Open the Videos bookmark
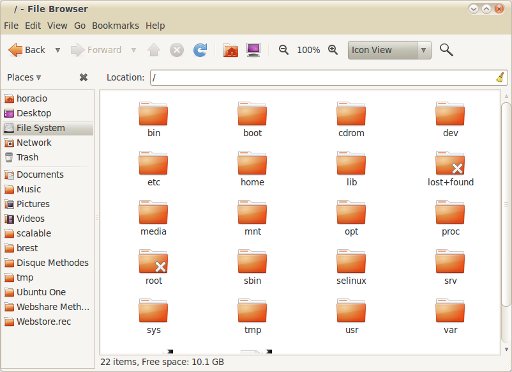512x372 pixels. (48, 218)
